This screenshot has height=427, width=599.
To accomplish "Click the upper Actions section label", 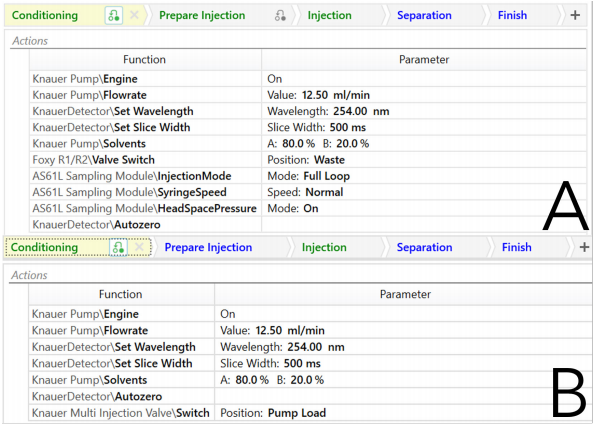I will click(30, 40).
